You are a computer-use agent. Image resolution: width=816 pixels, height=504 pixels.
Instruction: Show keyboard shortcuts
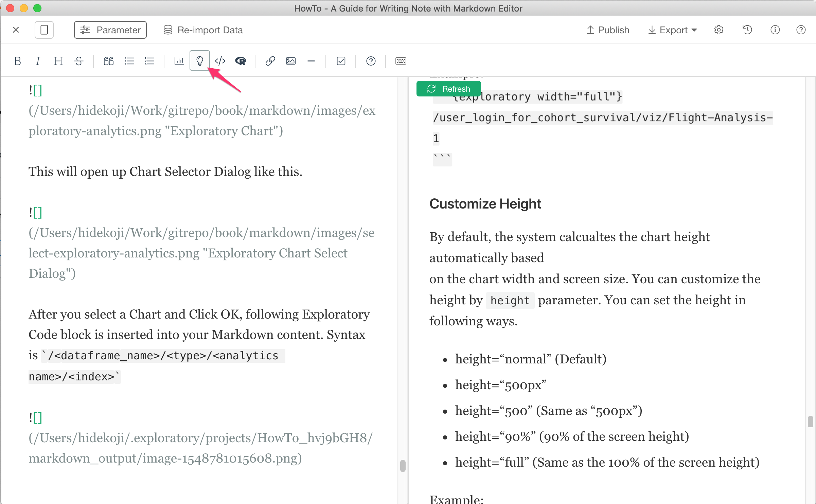point(401,61)
